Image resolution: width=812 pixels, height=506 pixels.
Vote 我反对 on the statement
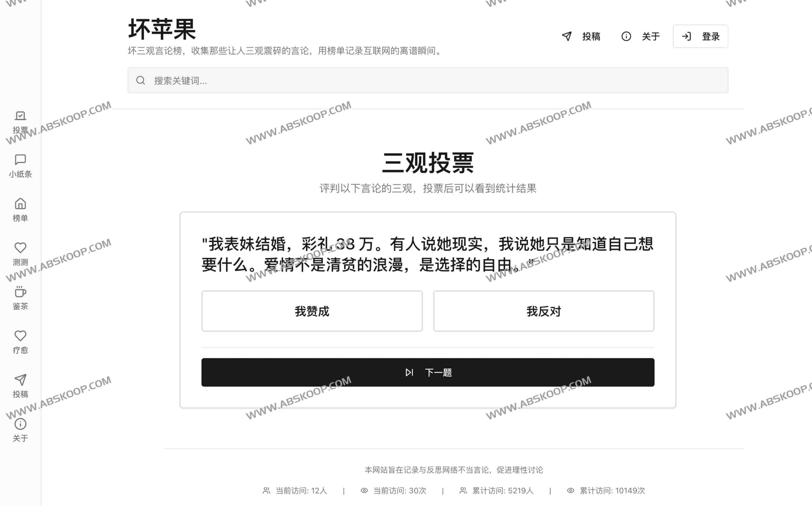click(x=543, y=311)
